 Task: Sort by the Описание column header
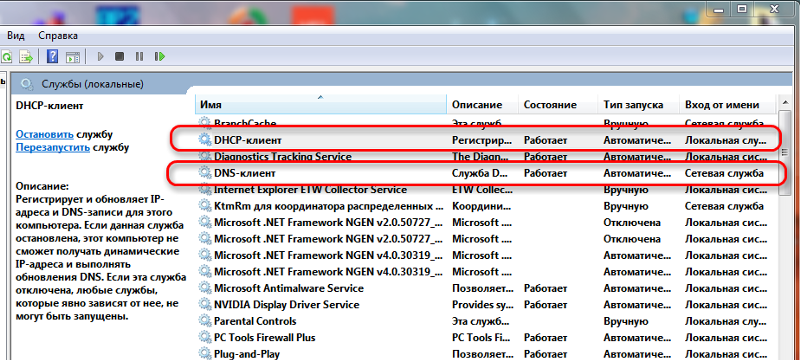(483, 105)
